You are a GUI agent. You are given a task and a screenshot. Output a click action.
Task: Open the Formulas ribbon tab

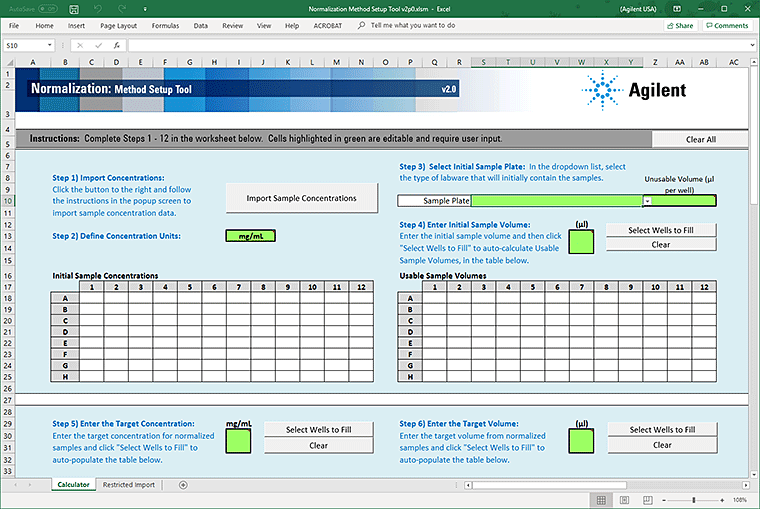165,25
